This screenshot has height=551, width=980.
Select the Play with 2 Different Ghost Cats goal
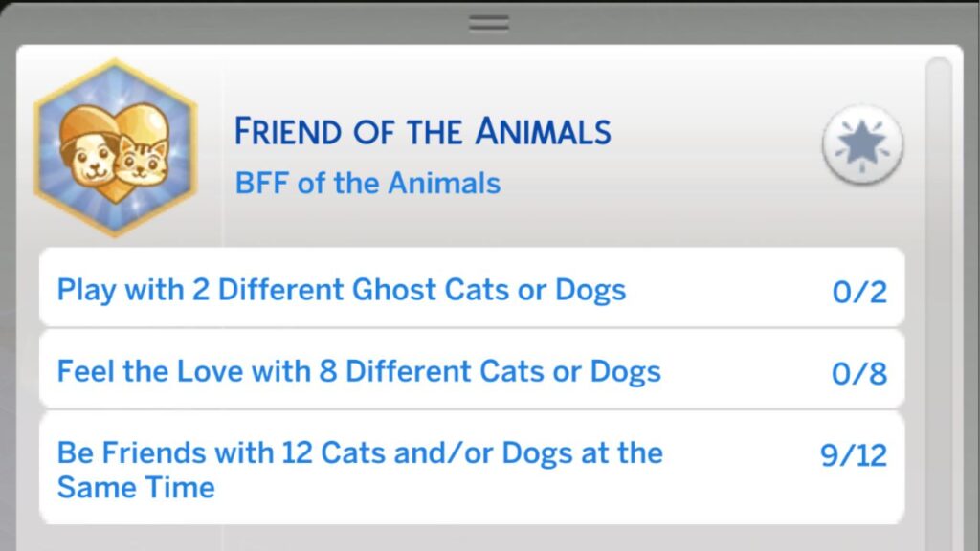pos(342,289)
